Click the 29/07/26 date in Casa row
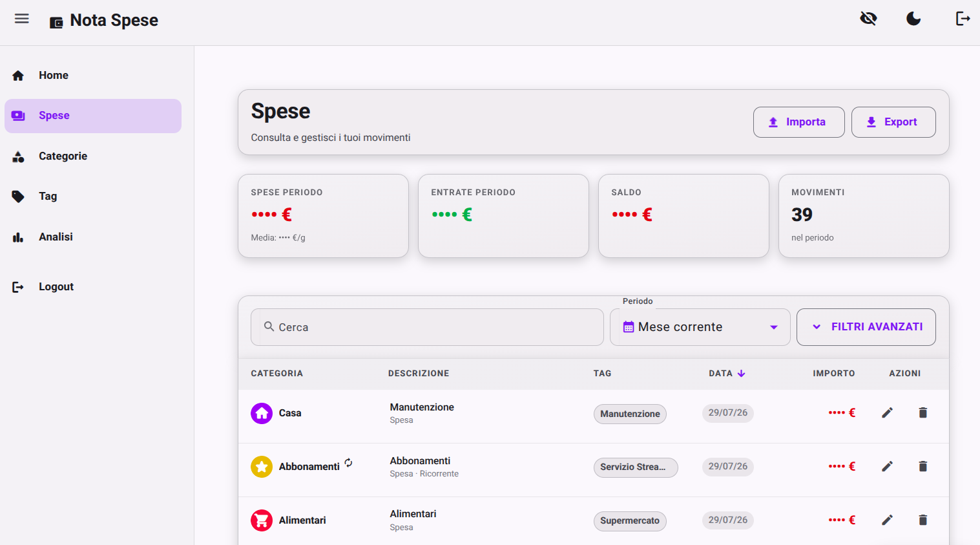Image resolution: width=980 pixels, height=545 pixels. click(727, 413)
